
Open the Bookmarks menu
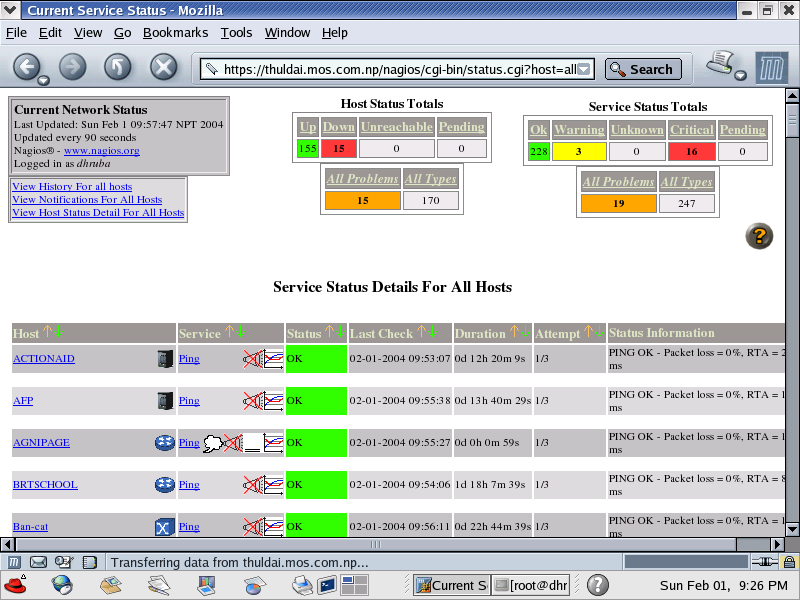pos(176,33)
